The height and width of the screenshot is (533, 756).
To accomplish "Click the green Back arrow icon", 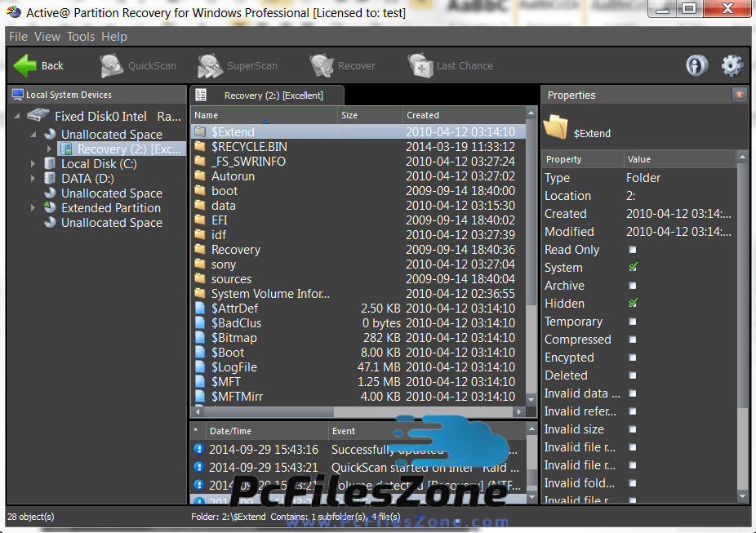I will click(26, 65).
